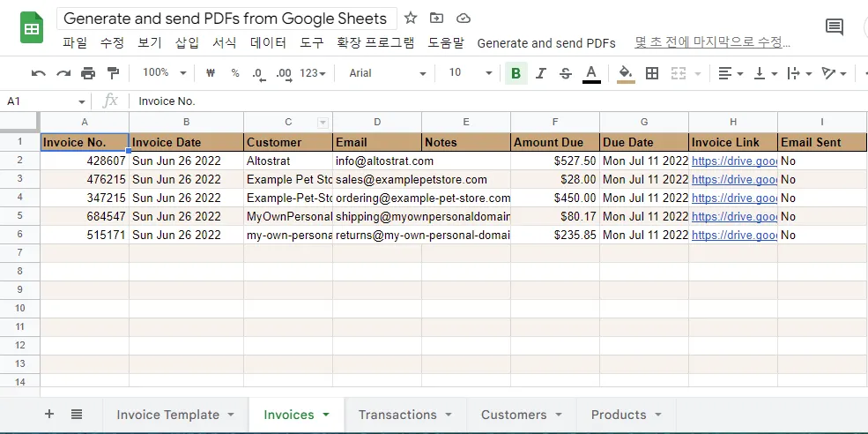Image resolution: width=868 pixels, height=434 pixels.
Task: Expand the Arial font dropdown
Action: click(387, 73)
